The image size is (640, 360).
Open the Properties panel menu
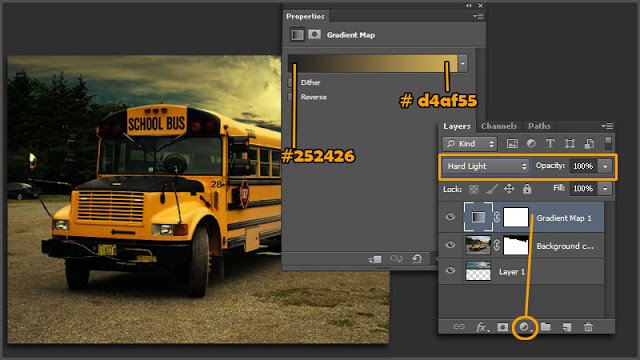point(478,16)
